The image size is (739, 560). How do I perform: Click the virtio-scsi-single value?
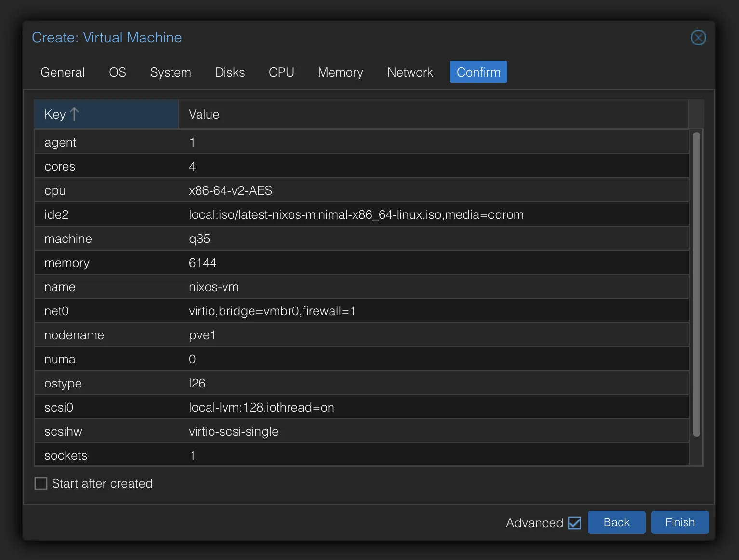[x=234, y=431]
